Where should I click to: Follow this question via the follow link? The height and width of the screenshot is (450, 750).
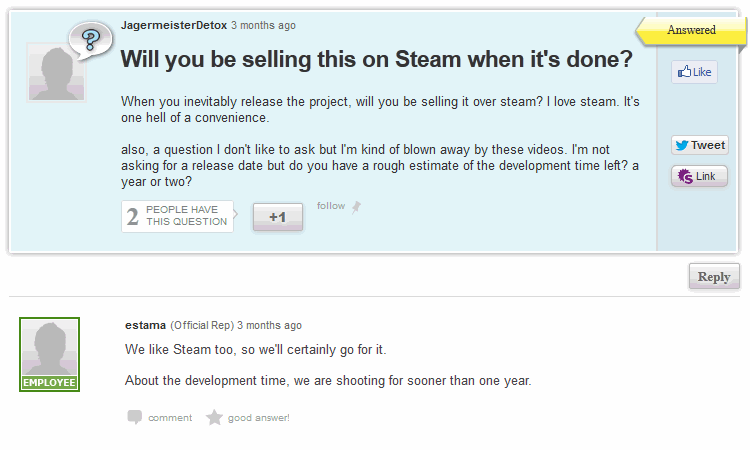[330, 206]
